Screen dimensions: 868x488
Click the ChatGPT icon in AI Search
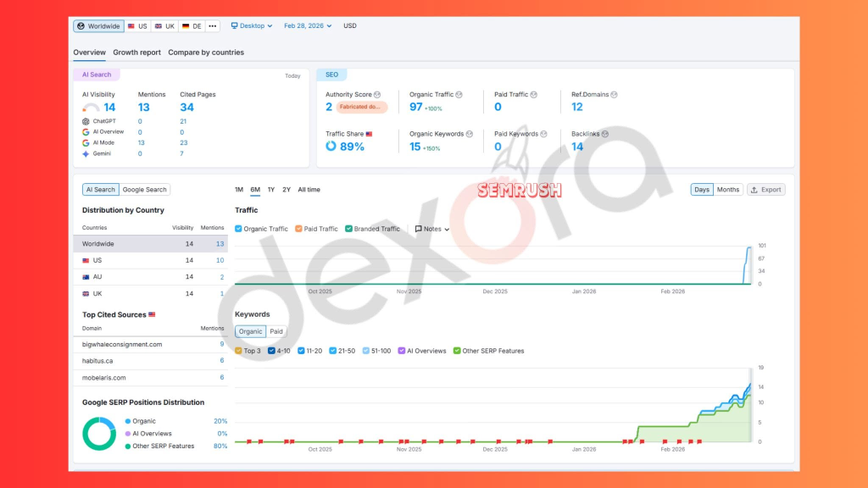(x=86, y=121)
